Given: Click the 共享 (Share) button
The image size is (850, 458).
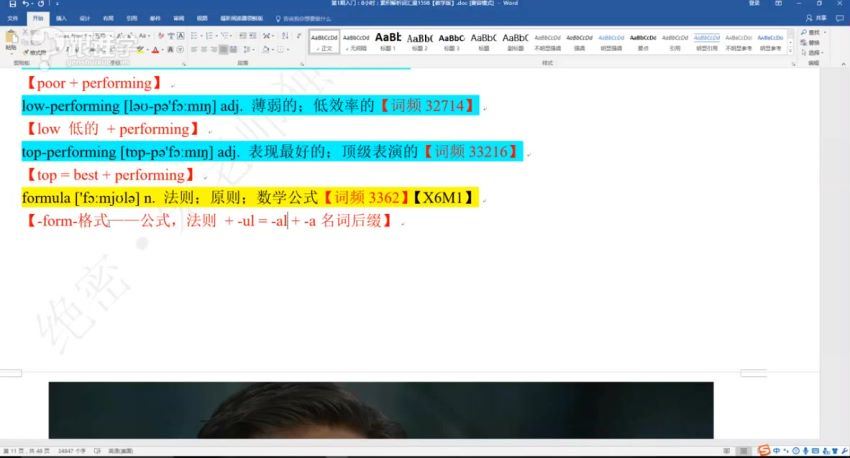Looking at the screenshot, I should coord(816,18).
